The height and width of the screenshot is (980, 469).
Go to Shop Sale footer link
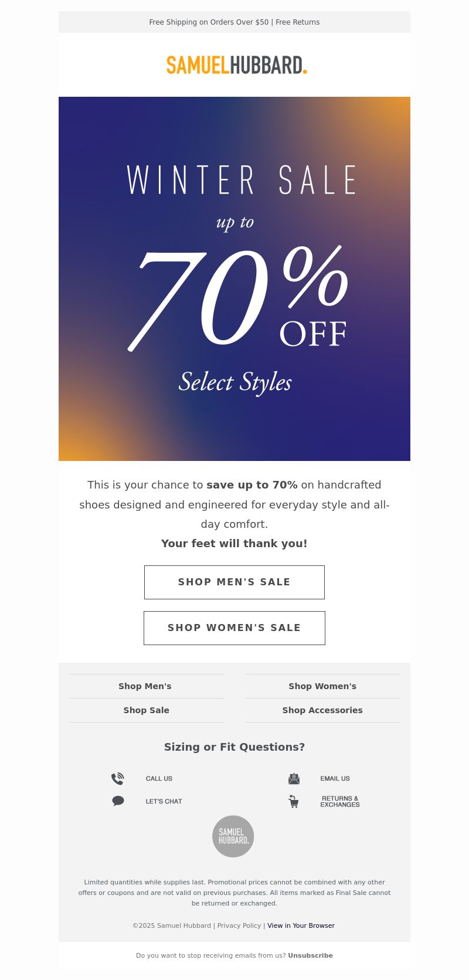point(147,710)
